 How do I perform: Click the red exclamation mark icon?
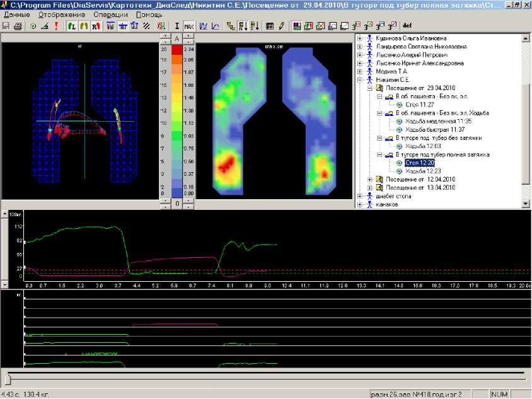pos(55,26)
